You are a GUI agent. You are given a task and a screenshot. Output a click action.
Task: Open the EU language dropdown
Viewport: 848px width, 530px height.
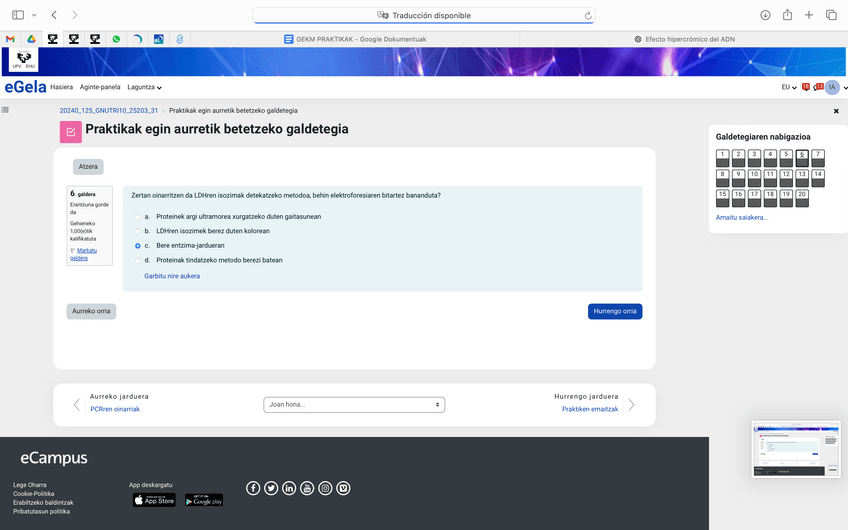[x=789, y=87]
